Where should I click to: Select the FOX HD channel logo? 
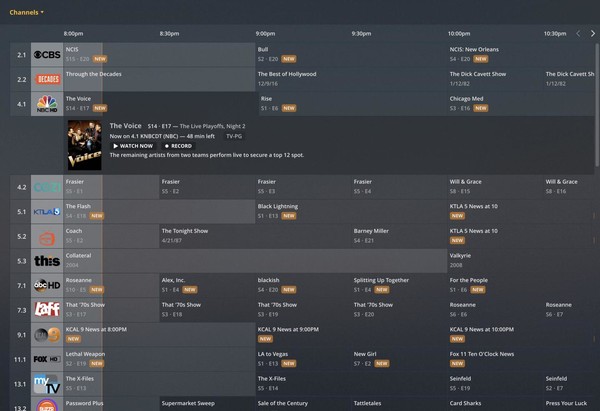[47, 359]
